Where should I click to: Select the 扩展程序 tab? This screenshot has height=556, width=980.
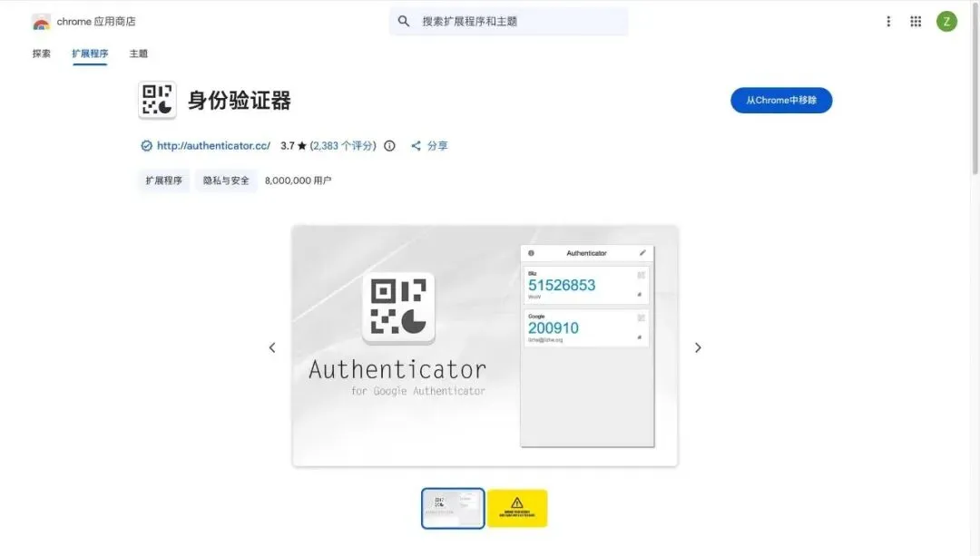click(x=90, y=54)
